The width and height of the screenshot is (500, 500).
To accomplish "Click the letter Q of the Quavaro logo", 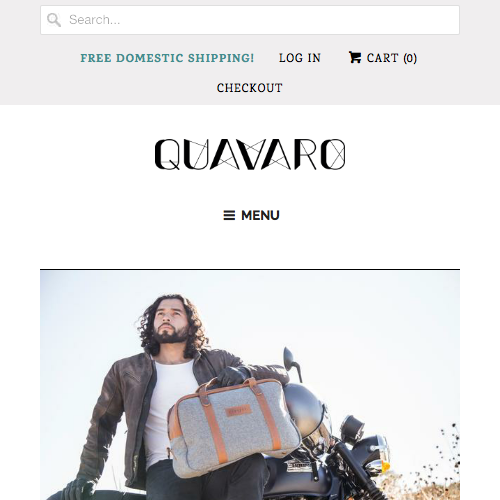I will point(168,154).
